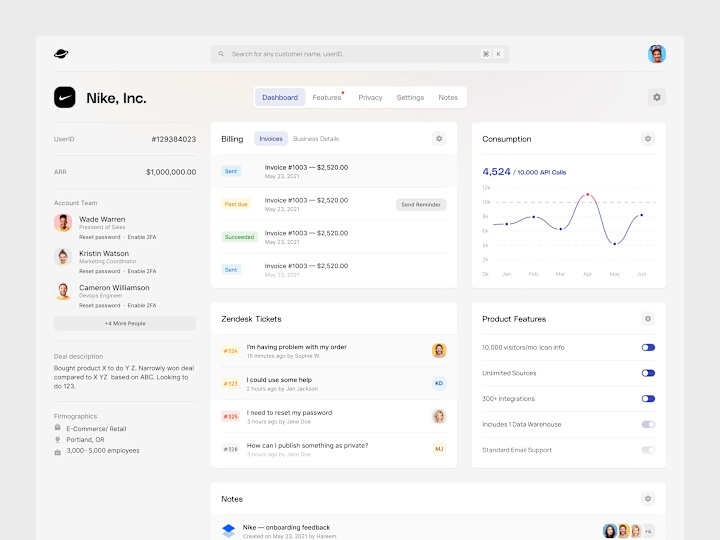Click Kristin Watson's avatar

tap(63, 257)
